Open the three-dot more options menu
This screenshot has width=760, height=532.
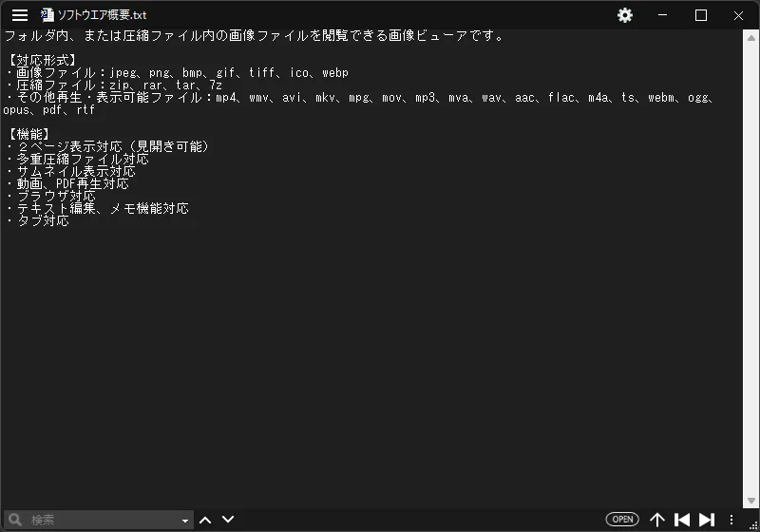point(731,520)
